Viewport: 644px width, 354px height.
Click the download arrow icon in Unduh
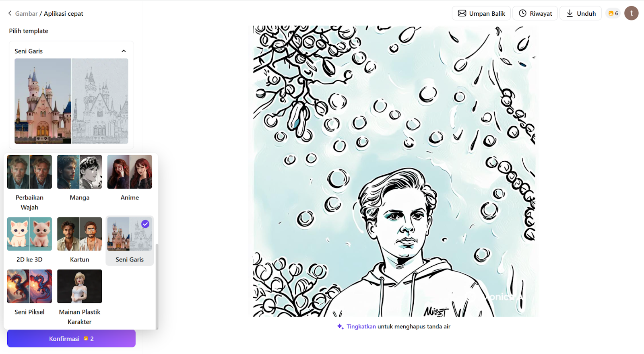[x=570, y=13]
